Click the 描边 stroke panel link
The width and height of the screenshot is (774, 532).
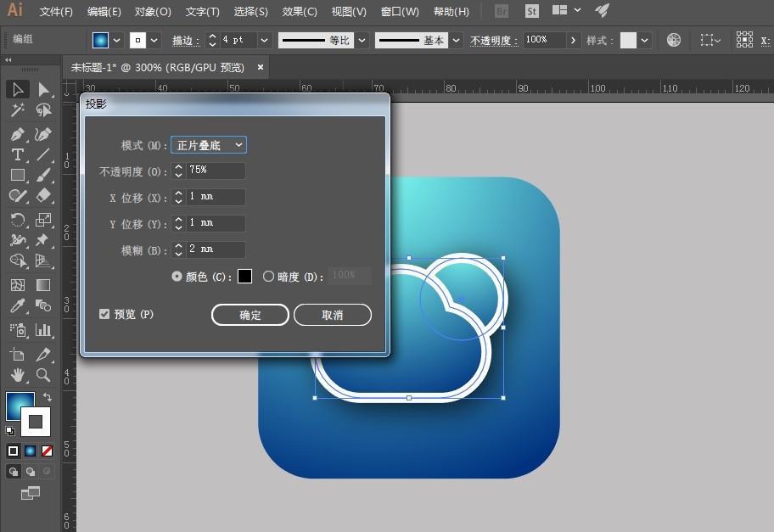[x=186, y=41]
